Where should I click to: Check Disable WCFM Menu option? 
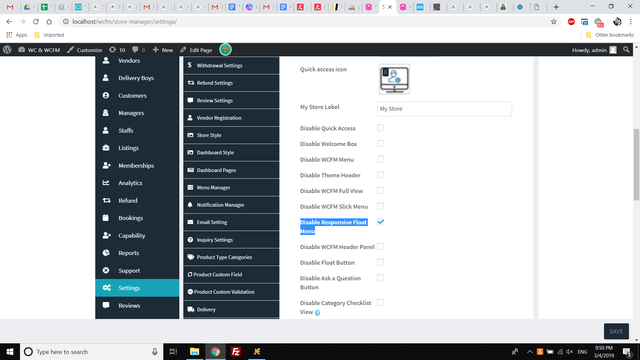[x=380, y=159]
